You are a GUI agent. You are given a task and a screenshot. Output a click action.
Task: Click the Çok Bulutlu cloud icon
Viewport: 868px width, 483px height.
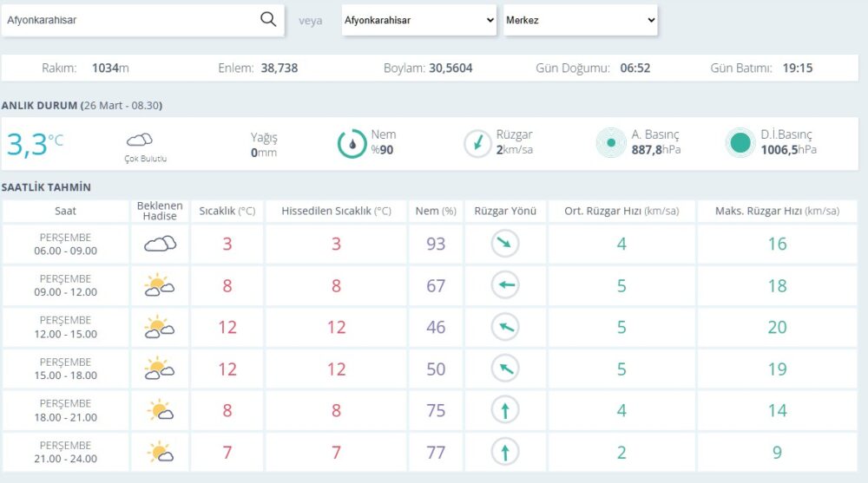pyautogui.click(x=140, y=140)
